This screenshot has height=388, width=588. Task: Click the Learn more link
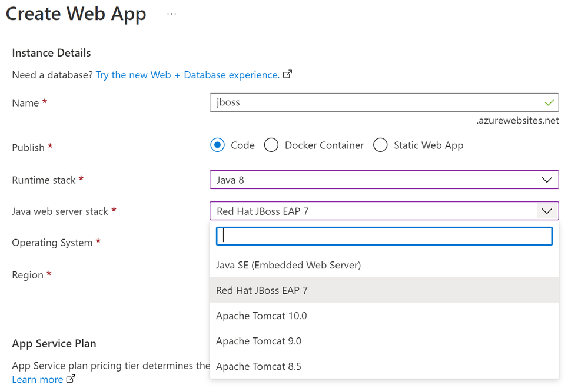(37, 379)
